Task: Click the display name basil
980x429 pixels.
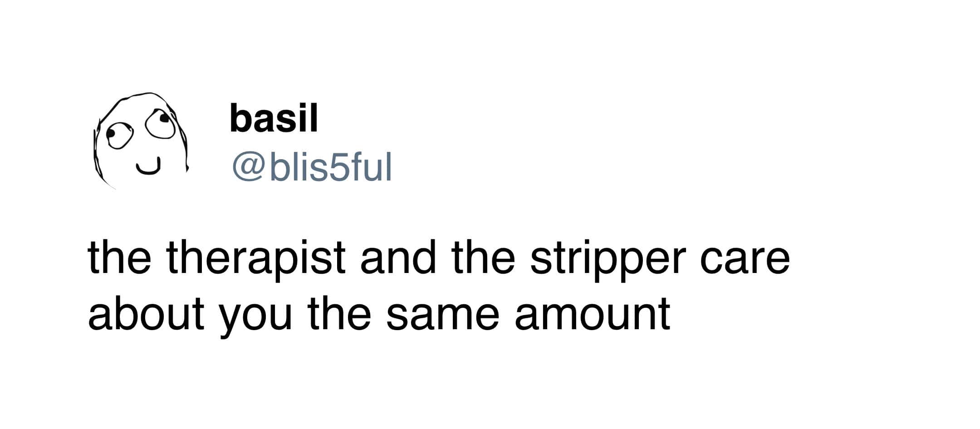Action: [x=274, y=118]
